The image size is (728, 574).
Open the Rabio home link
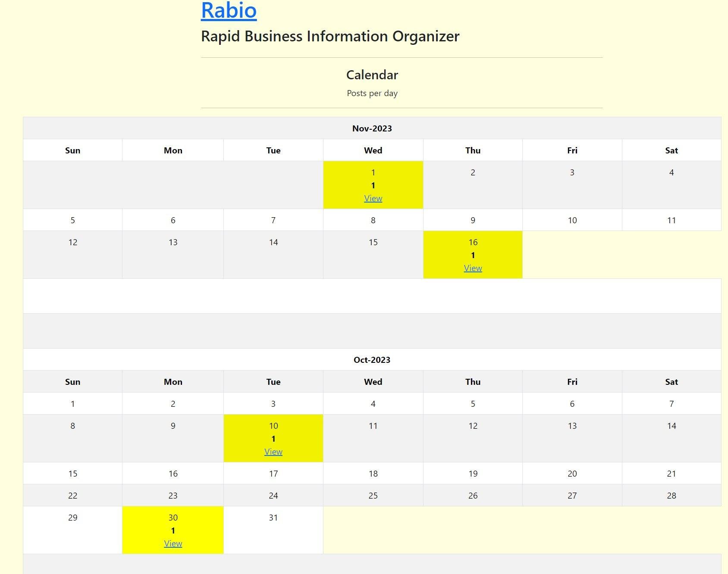(229, 10)
